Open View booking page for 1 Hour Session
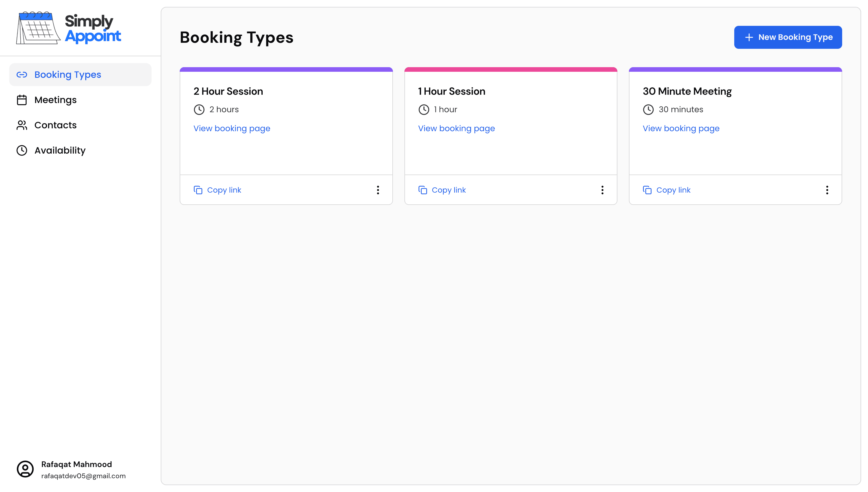Image resolution: width=868 pixels, height=492 pixels. (x=456, y=128)
